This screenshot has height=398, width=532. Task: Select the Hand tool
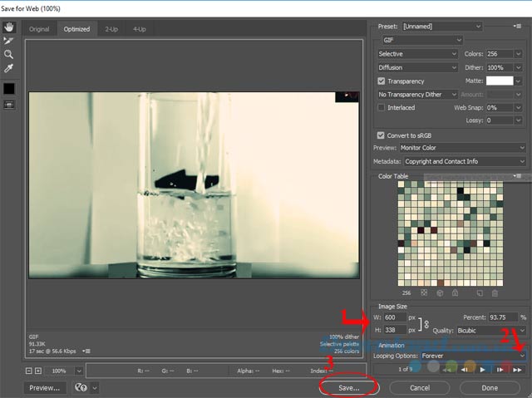[9, 26]
